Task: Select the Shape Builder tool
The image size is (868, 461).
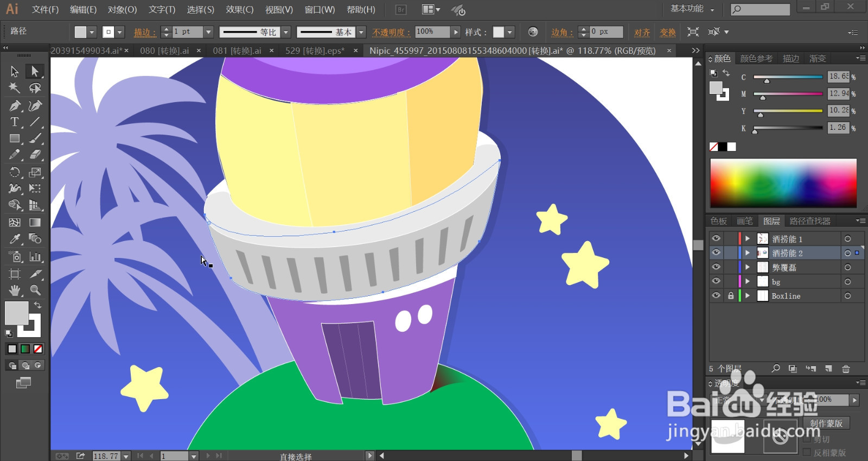Action: 15,205
